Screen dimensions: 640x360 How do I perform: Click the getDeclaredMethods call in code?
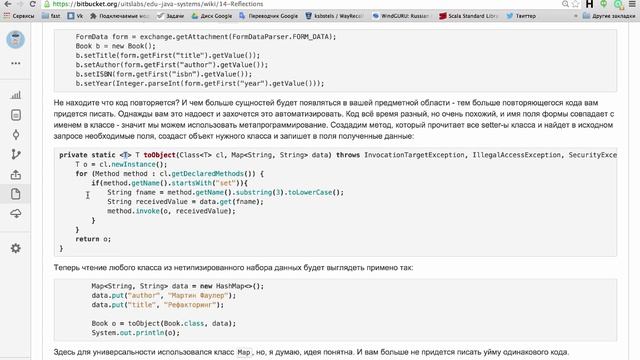click(207, 174)
